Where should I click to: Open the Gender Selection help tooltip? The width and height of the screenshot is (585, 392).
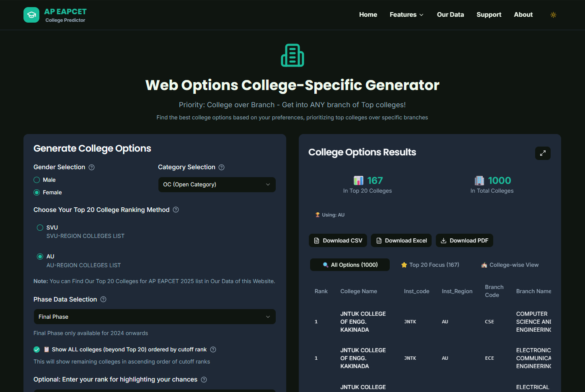pos(92,167)
